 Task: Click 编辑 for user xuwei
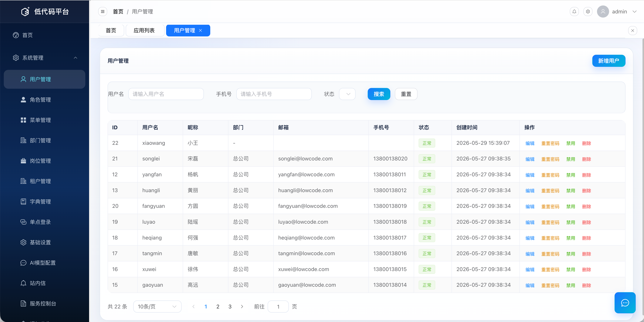[530, 270]
